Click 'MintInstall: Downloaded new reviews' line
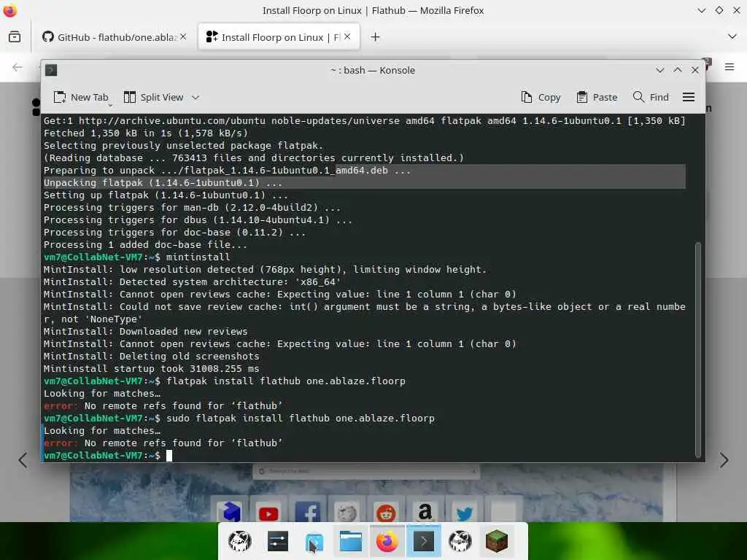Image resolution: width=747 pixels, height=560 pixels. [145, 332]
